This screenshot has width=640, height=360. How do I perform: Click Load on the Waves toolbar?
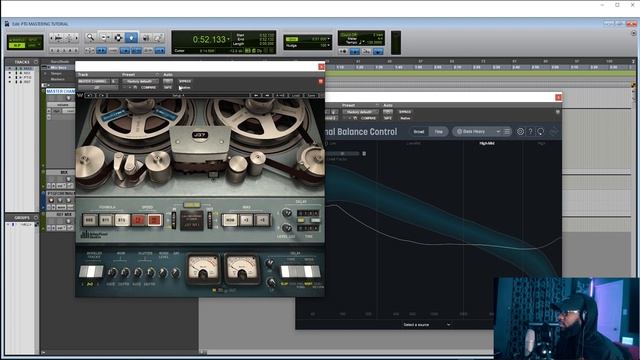point(296,95)
